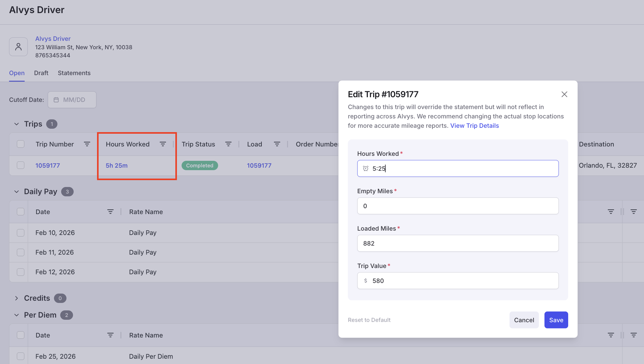Click the Orlando, FL, 32827 destination cell
Viewport: 644px width, 364px height.
(607, 165)
